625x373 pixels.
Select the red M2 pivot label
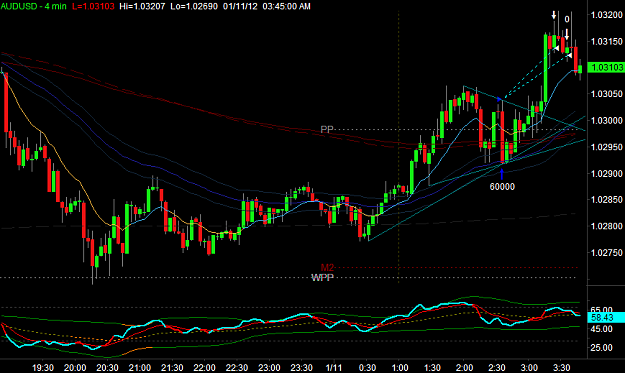(x=327, y=267)
